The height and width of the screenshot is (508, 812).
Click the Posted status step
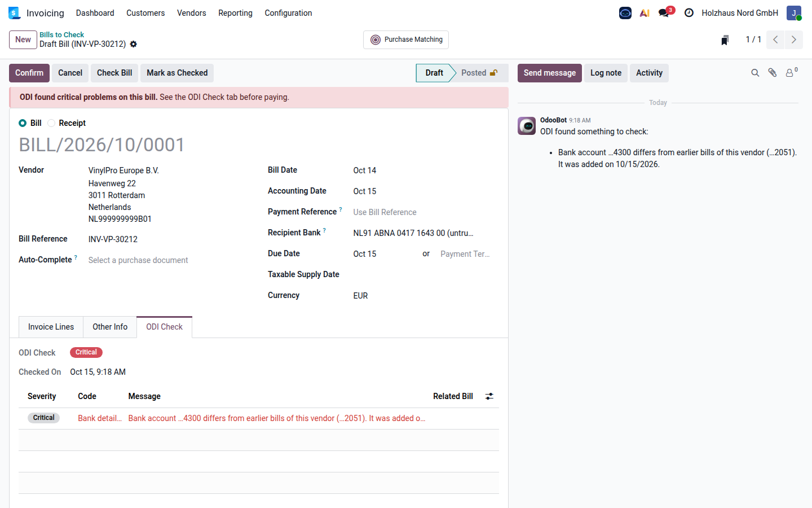(479, 73)
